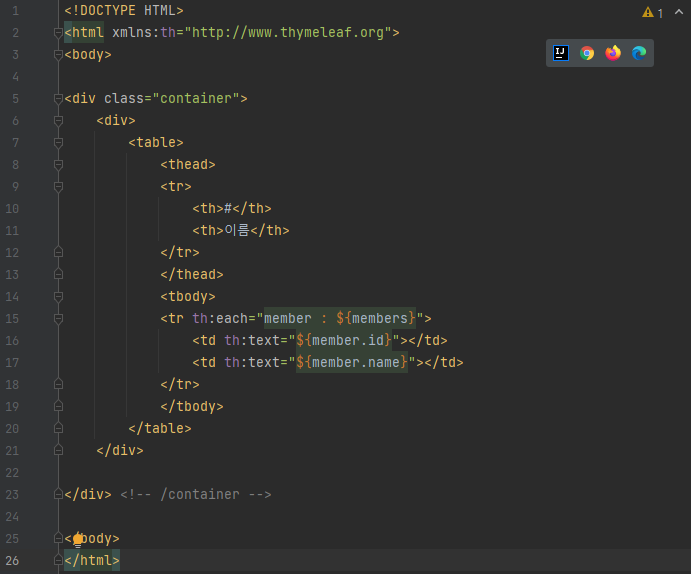Screen dimensions: 691x574
Task: Click the ${member.name} expression
Action: pos(352,363)
